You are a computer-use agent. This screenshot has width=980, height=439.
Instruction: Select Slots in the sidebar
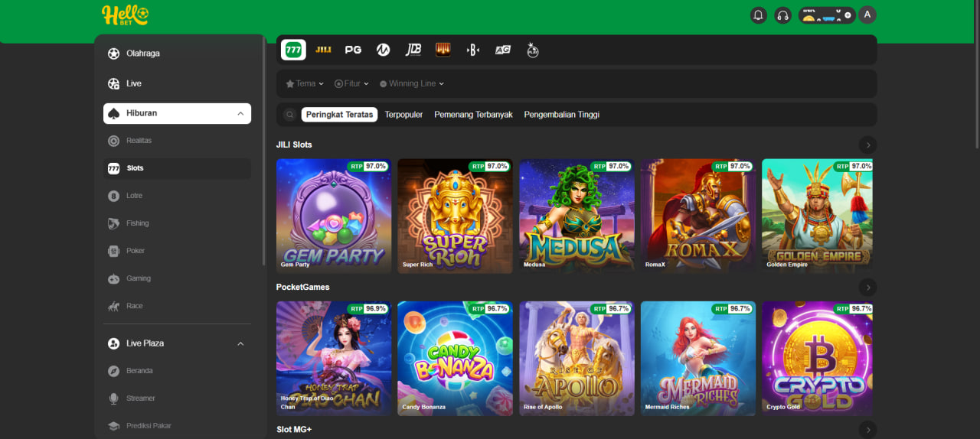tap(177, 168)
